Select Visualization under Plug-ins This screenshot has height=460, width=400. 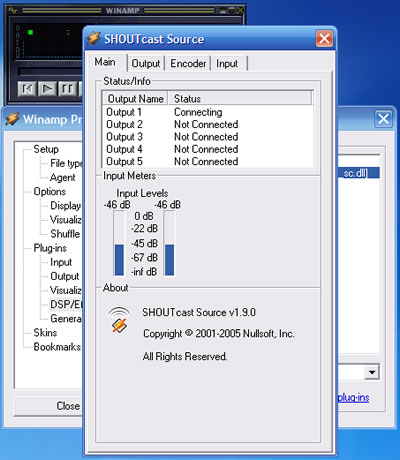[x=66, y=290]
